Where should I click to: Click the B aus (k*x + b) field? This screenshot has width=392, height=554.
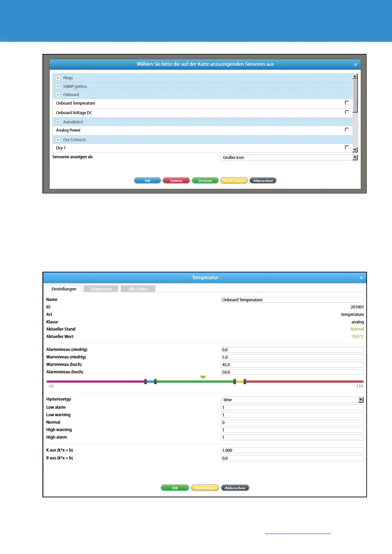292,458
